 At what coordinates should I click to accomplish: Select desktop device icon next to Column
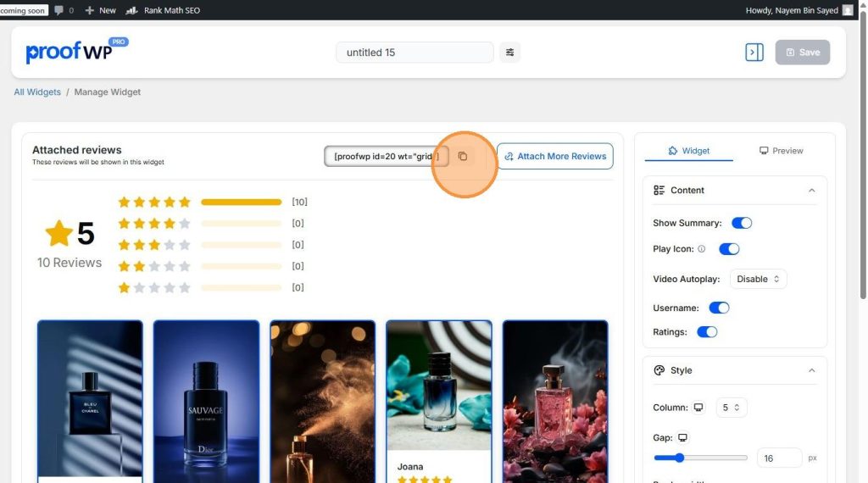tap(698, 408)
